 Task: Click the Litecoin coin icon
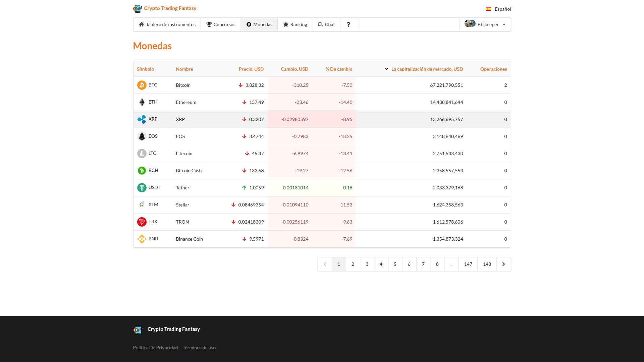[x=142, y=154]
